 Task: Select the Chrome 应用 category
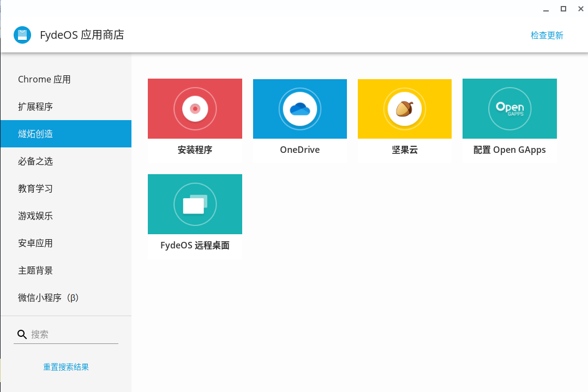tap(66, 79)
